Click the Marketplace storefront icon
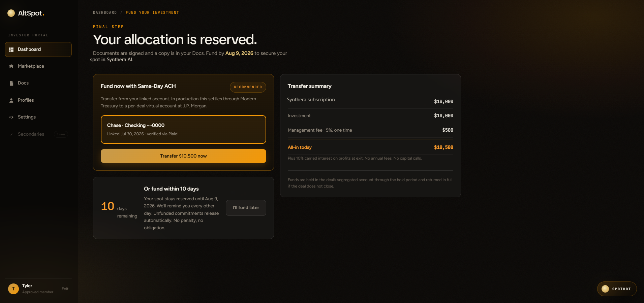 (x=11, y=66)
